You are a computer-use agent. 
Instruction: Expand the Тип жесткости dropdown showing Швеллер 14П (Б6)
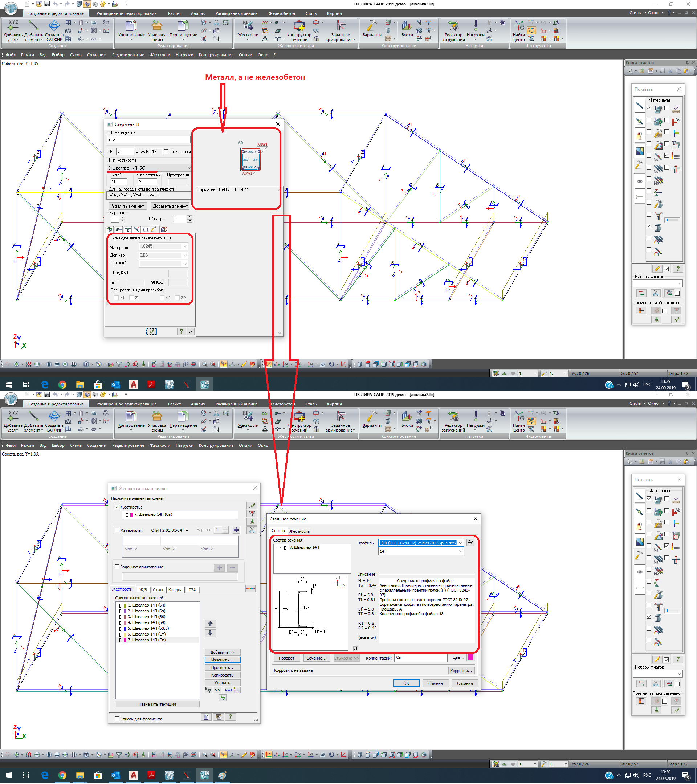point(189,168)
